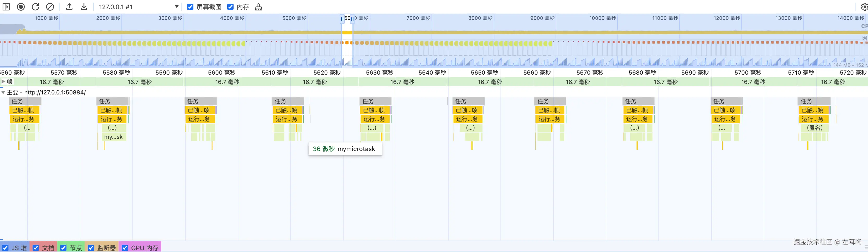
Task: Toggle the sidebar panel icon
Action: pyautogui.click(x=6, y=7)
